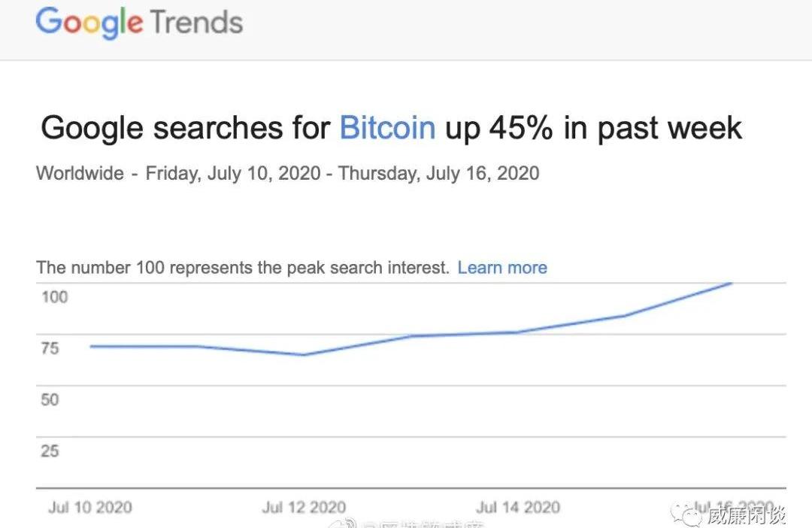Click the Jul 12 2020 axis label

tap(304, 507)
